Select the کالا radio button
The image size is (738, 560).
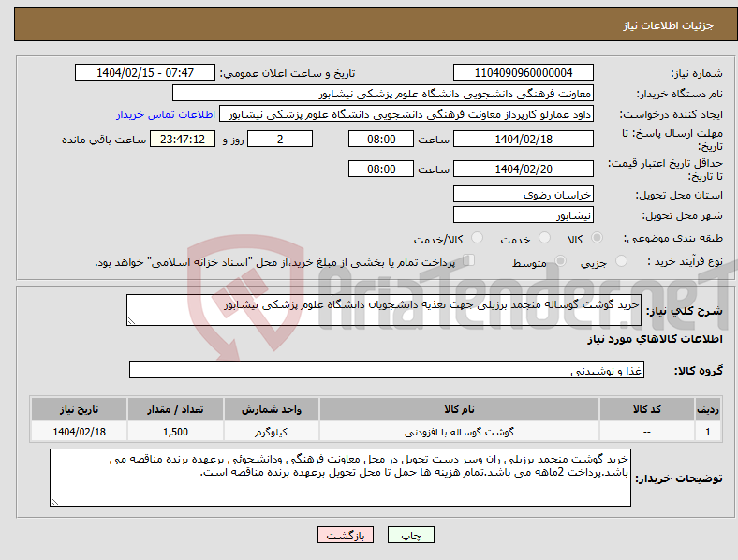click(597, 238)
